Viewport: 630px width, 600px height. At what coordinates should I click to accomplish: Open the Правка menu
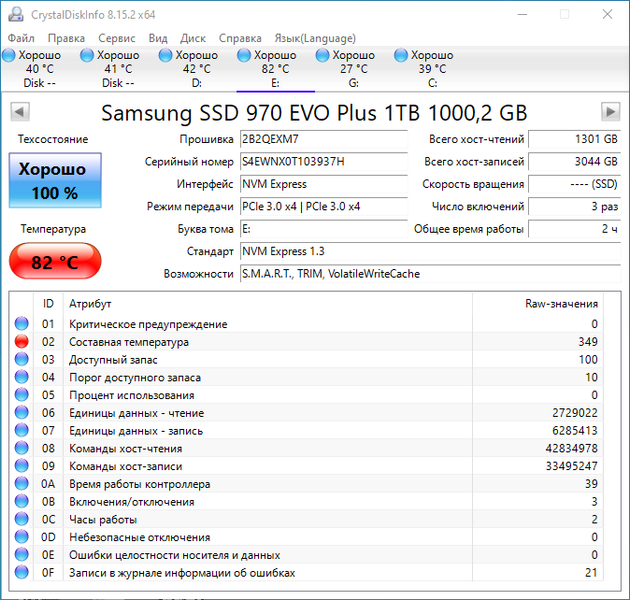[66, 38]
